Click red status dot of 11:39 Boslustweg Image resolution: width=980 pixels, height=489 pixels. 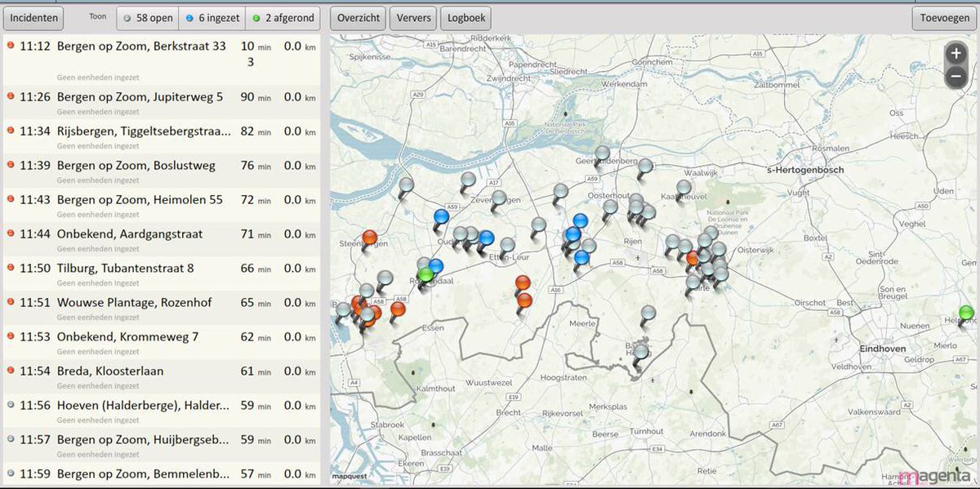tap(10, 165)
